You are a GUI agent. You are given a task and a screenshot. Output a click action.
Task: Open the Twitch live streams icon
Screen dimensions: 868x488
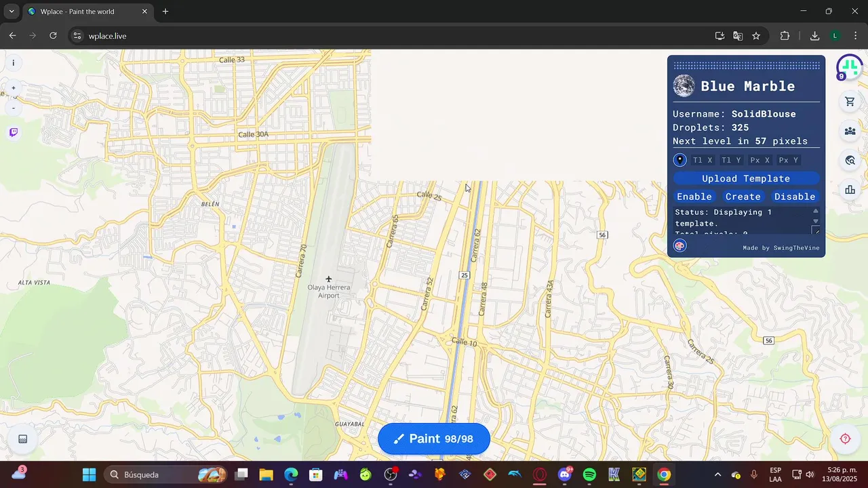point(14,132)
